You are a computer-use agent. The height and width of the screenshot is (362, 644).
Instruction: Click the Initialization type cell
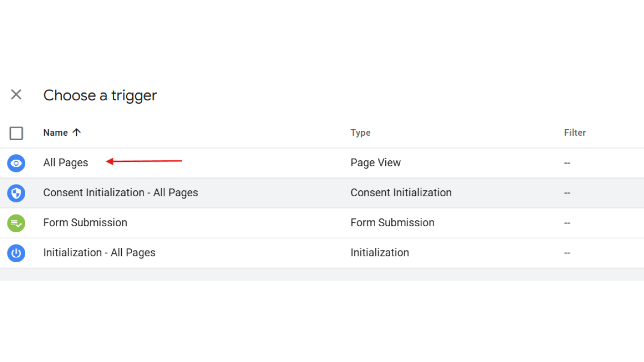(379, 253)
